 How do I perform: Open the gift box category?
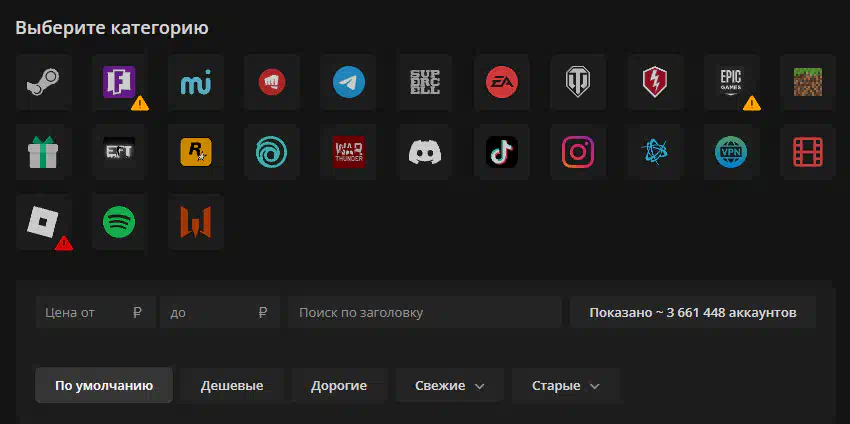pyautogui.click(x=43, y=152)
